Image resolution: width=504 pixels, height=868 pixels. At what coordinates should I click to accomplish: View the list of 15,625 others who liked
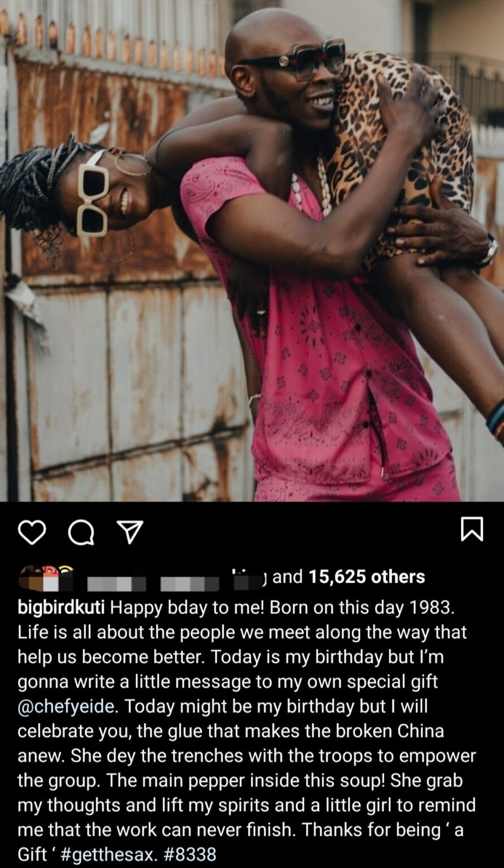pos(367,576)
